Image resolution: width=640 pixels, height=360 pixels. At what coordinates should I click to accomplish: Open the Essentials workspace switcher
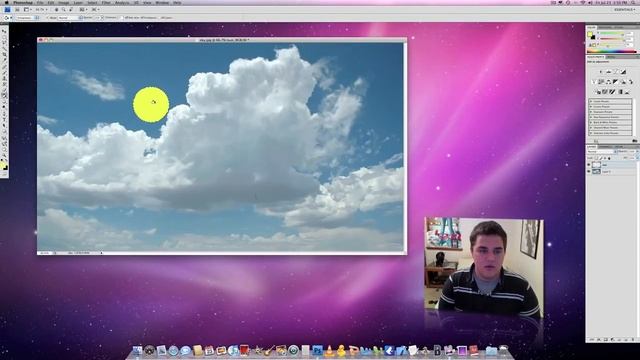624,9
